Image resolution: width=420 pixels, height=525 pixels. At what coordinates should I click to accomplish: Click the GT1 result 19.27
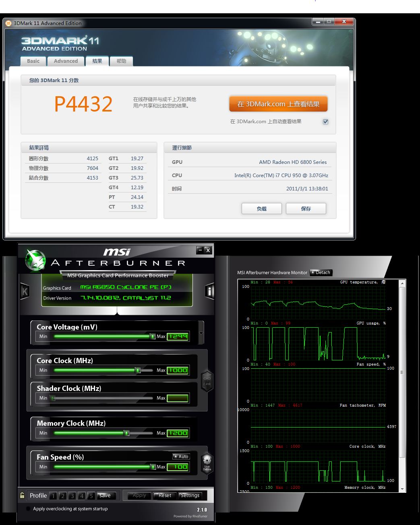[x=137, y=159]
